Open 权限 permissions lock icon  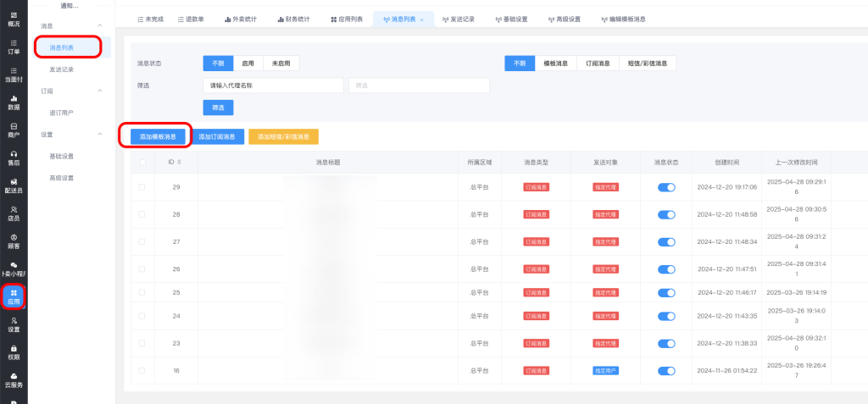[14, 352]
